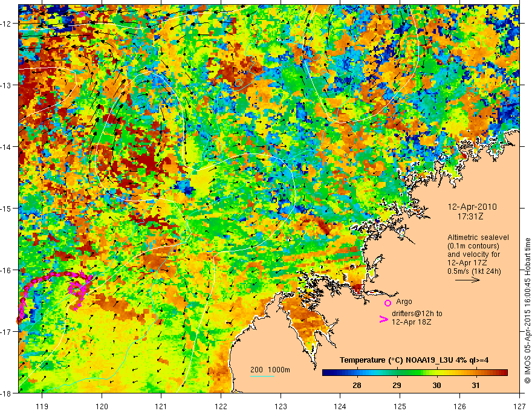Click the magenta drifters arrowhead legend symbol

pyautogui.click(x=384, y=319)
